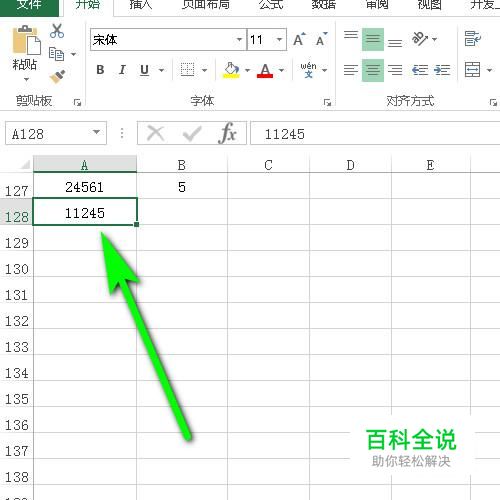Toggle Bold formatting
Viewport: 500px width, 500px height.
[100, 70]
